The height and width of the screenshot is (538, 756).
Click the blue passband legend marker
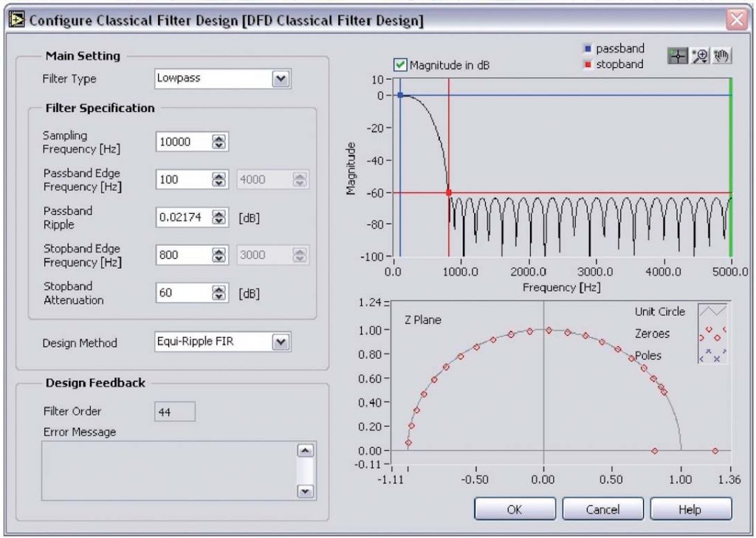point(588,49)
